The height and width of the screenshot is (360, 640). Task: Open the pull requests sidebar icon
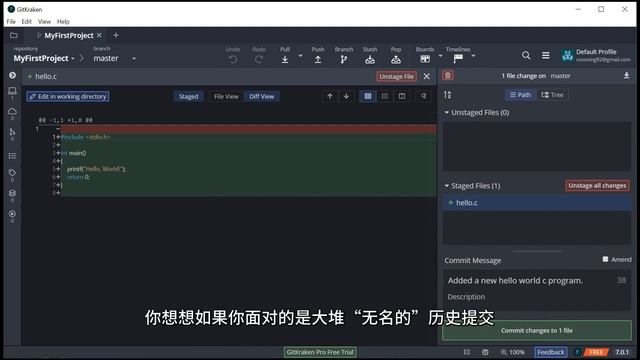pos(12,132)
